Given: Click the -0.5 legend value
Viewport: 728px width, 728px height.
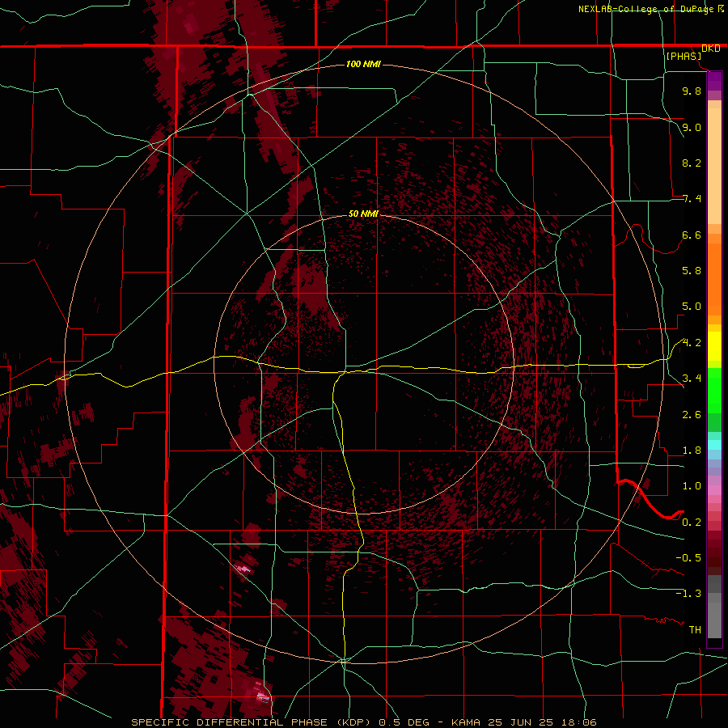Looking at the screenshot, I should click(x=688, y=558).
